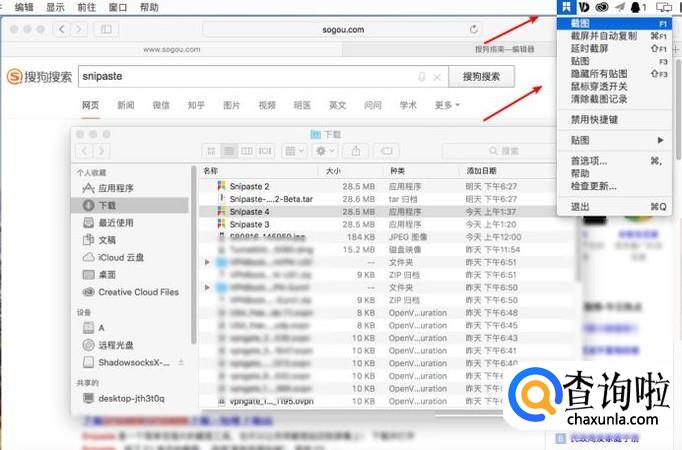The height and width of the screenshot is (450, 682).
Task: Open 最近使用 in Finder sidebar
Action: (x=130, y=223)
